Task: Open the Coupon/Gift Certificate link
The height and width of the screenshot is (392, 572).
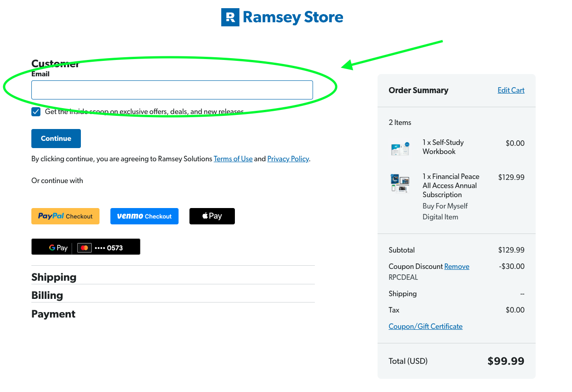Action: 426,327
